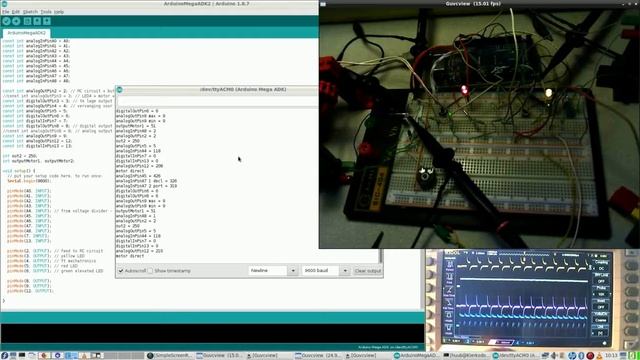The height and width of the screenshot is (360, 640).
Task: Click the taskbar clock showing 10:13
Action: coord(611,356)
